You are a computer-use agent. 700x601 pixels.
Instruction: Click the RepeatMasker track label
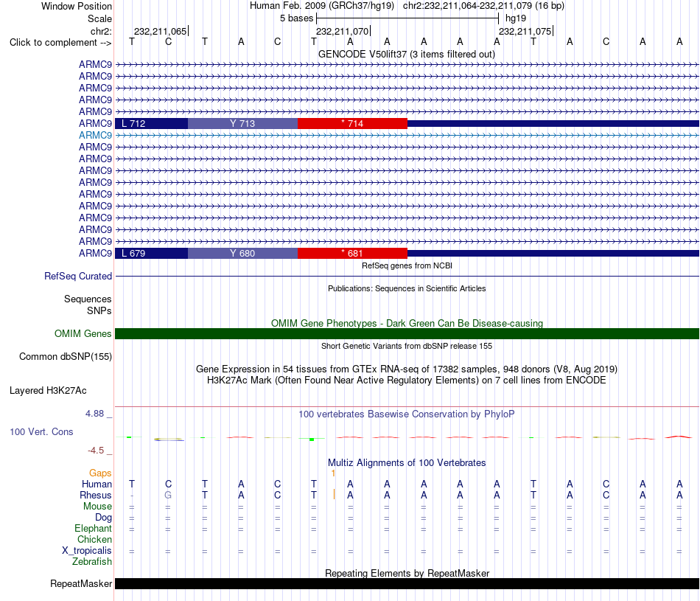(x=81, y=584)
